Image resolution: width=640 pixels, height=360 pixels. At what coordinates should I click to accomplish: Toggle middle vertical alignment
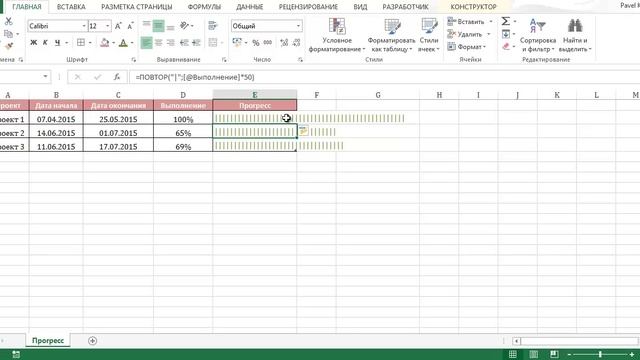[x=158, y=26]
